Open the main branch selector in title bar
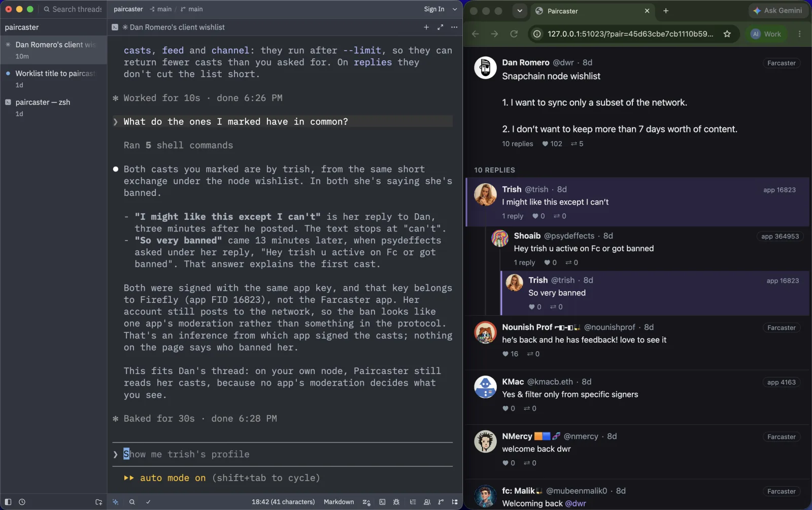 point(192,9)
